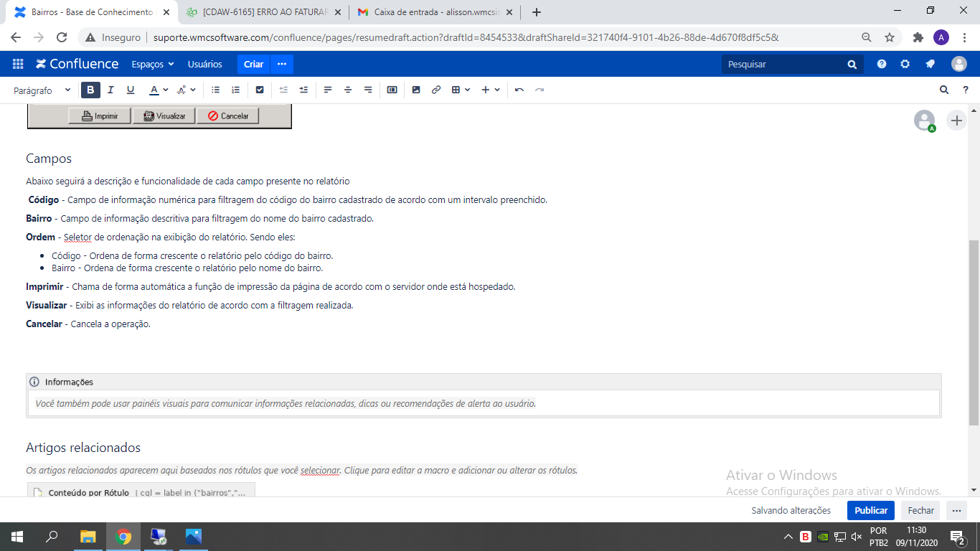Viewport: 980px width, 551px height.
Task: Open the Usuários menu item
Action: click(204, 64)
